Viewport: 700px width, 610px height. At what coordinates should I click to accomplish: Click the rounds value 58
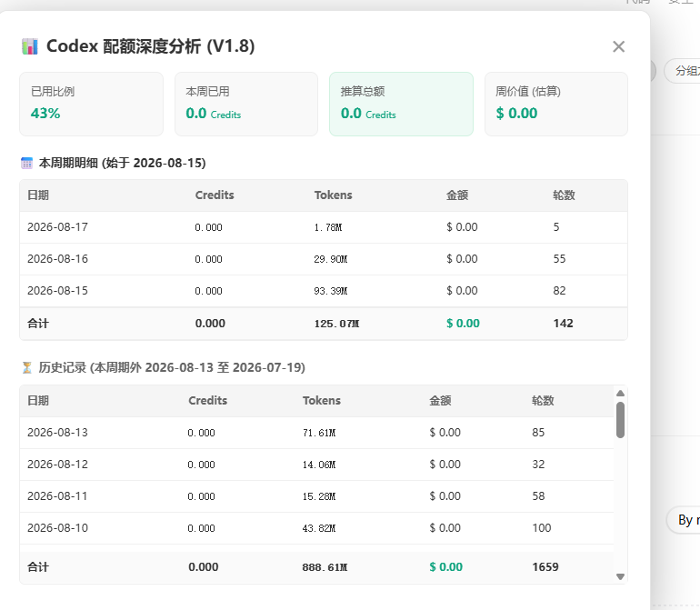pyautogui.click(x=538, y=495)
